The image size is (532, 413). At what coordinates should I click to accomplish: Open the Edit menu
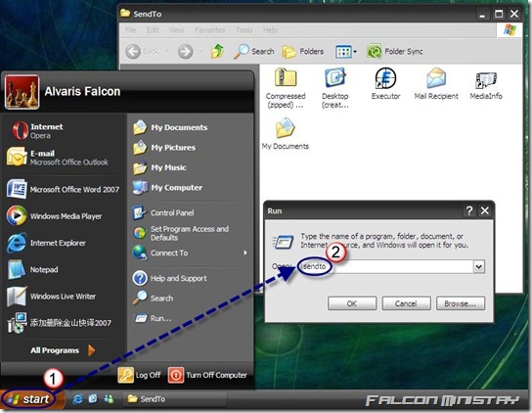pos(153,30)
